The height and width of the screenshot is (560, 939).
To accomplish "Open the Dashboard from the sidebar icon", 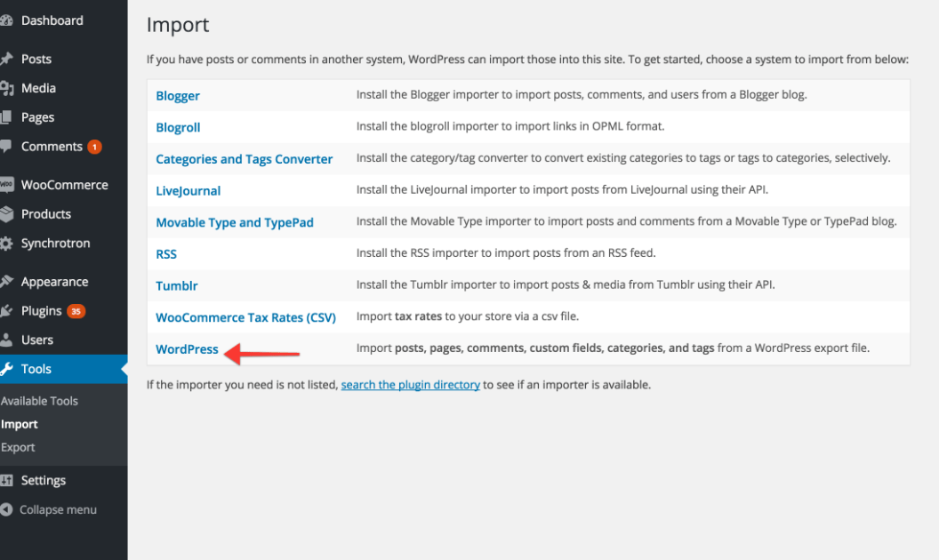I will tap(12, 20).
